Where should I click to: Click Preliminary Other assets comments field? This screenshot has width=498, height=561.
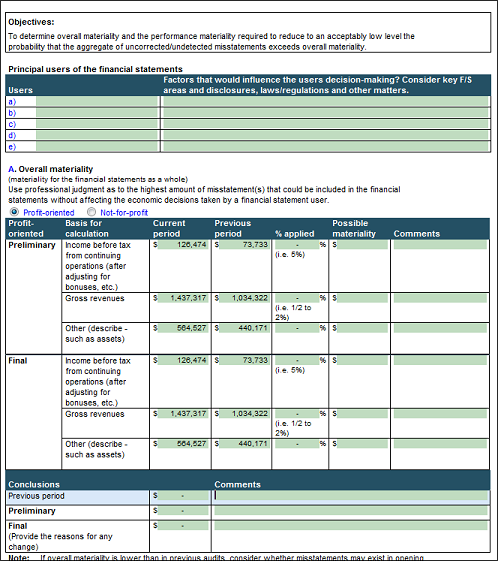(440, 328)
